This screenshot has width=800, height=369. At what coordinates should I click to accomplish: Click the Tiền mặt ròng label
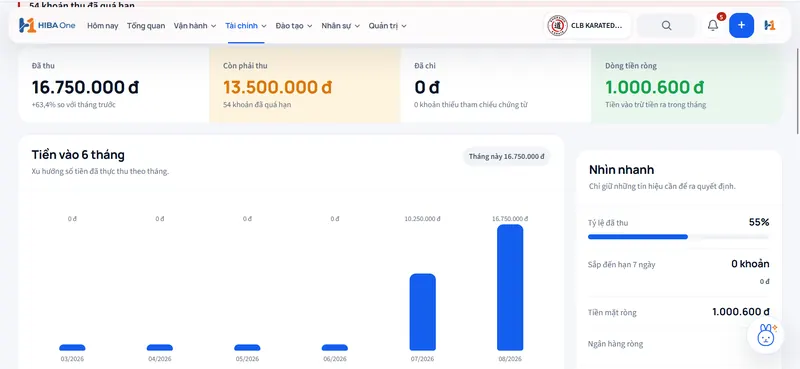tap(612, 312)
